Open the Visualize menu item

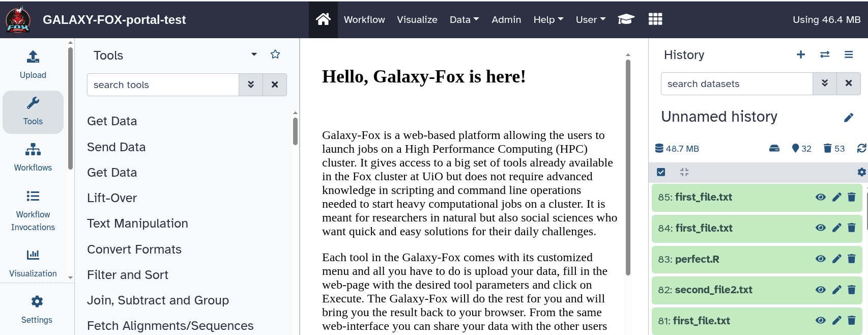417,19
